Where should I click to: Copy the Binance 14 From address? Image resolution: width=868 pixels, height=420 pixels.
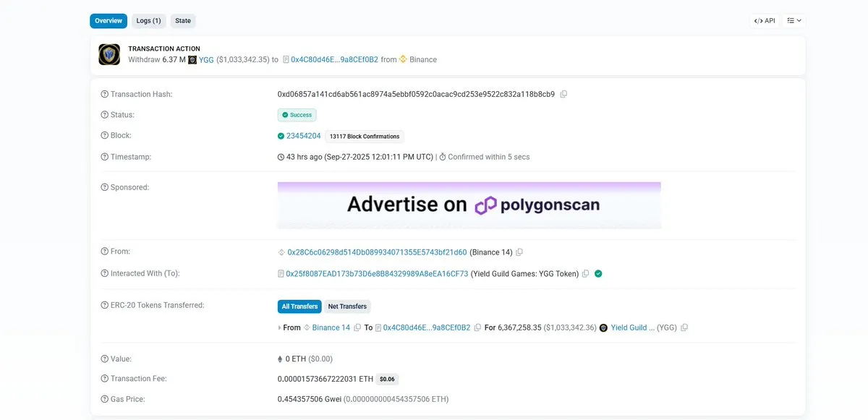tap(519, 252)
